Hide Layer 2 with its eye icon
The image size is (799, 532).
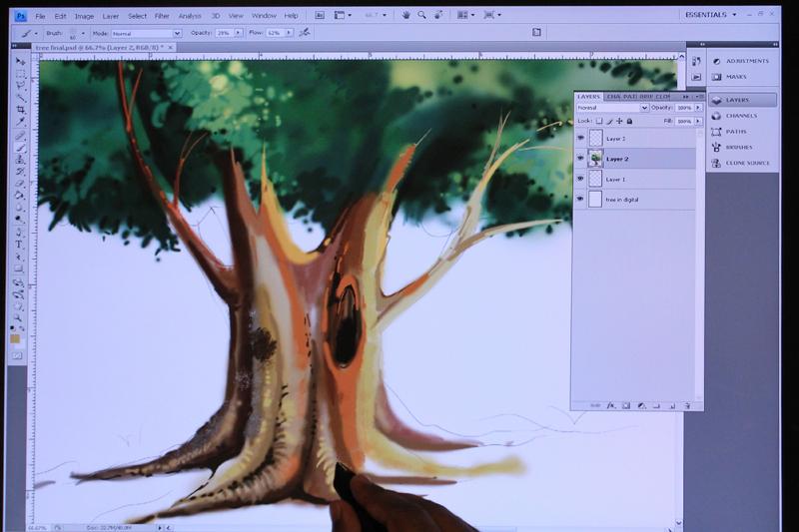(580, 158)
